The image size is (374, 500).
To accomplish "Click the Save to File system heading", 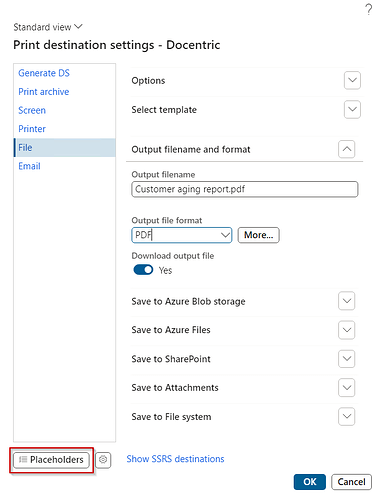I will point(171,417).
